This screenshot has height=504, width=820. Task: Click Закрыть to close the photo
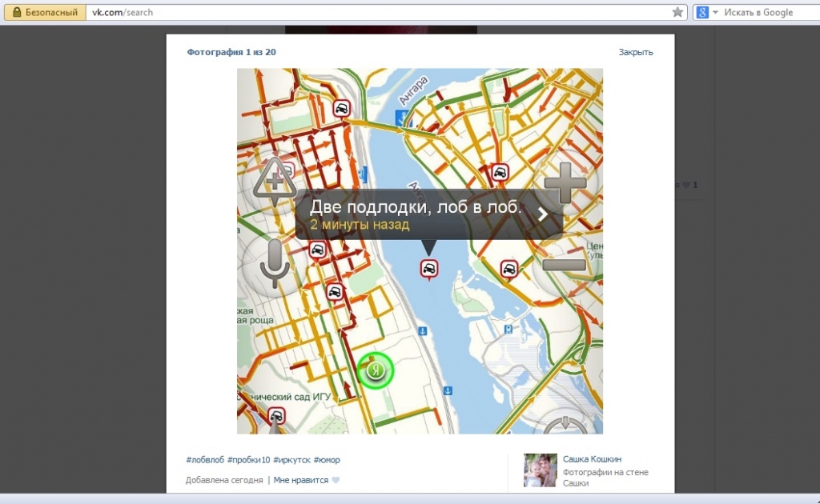635,52
